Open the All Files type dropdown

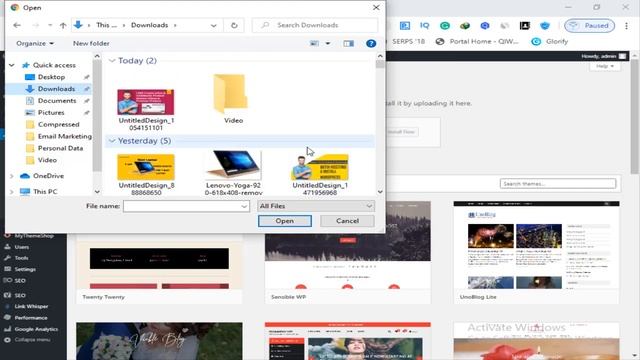coord(316,206)
